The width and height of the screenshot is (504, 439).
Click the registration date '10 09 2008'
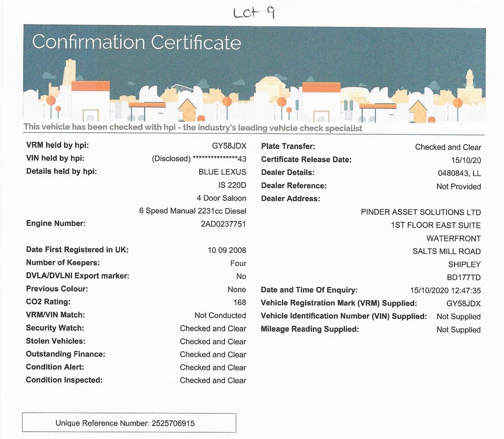pos(227,250)
